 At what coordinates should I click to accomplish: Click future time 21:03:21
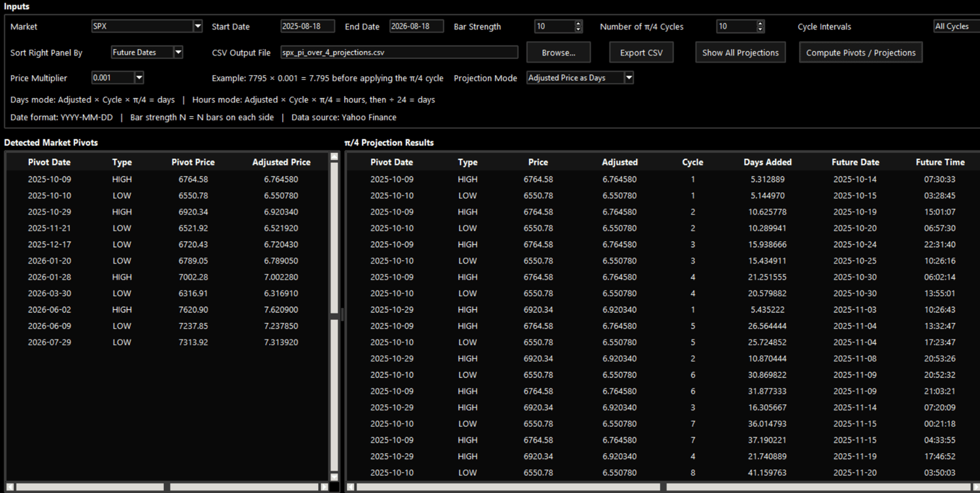[940, 392]
